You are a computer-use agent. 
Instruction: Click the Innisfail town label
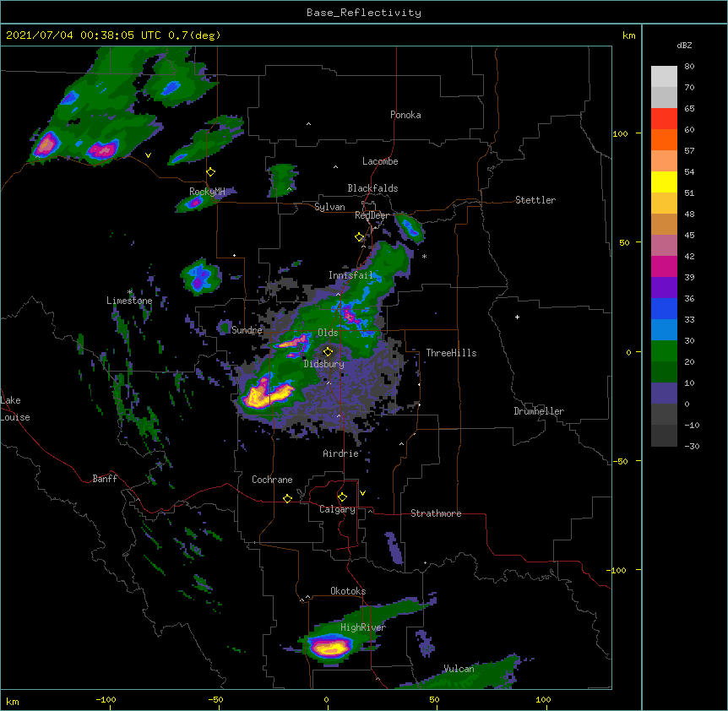click(350, 275)
